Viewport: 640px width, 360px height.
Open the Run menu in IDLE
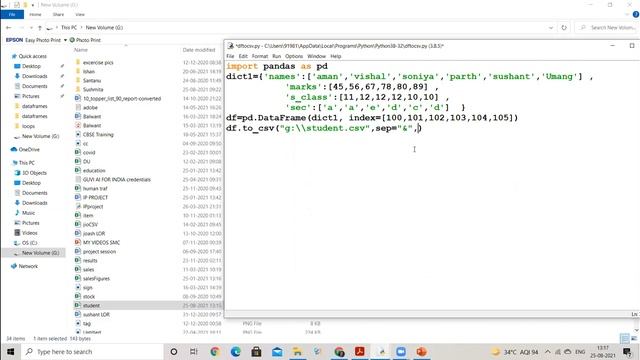tap(276, 56)
